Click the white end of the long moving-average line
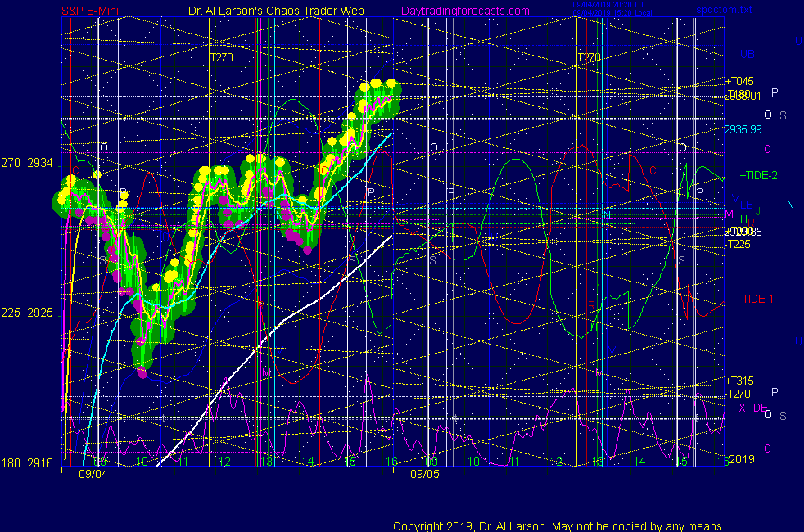Screen dimensions: 804x532 (391, 237)
